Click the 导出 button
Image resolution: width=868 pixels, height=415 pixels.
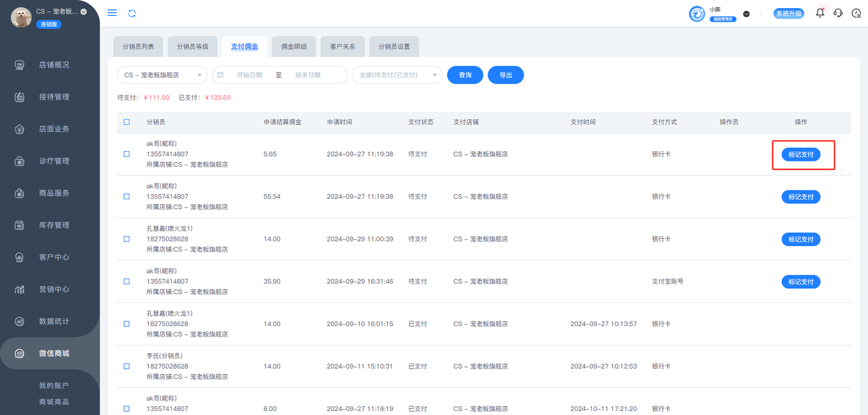click(506, 75)
